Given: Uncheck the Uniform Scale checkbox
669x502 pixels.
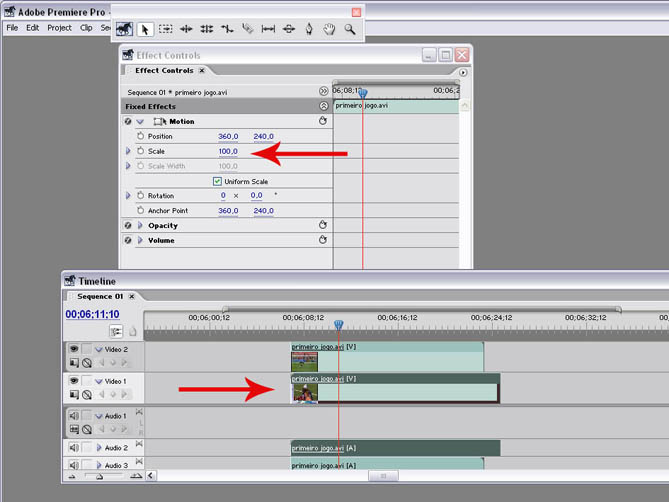Looking at the screenshot, I should pos(216,181).
